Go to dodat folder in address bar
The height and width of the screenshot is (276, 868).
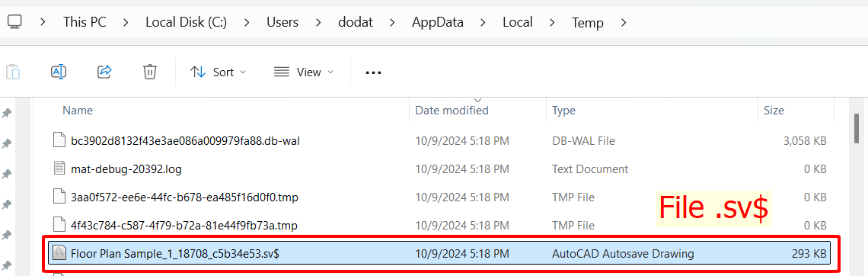click(356, 22)
